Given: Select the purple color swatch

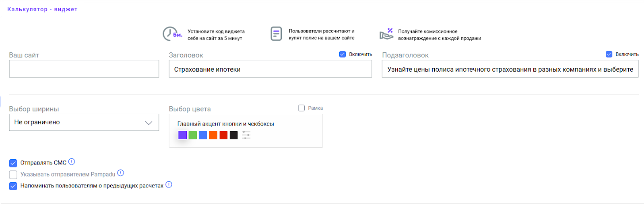Looking at the screenshot, I should coord(182,135).
